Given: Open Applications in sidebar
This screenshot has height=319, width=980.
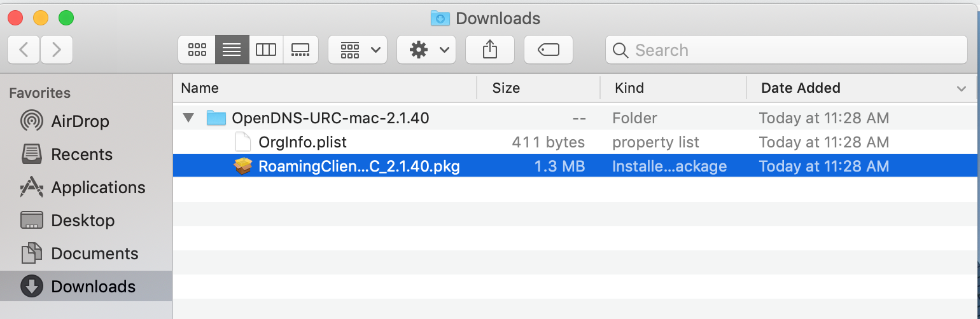Looking at the screenshot, I should (x=98, y=187).
